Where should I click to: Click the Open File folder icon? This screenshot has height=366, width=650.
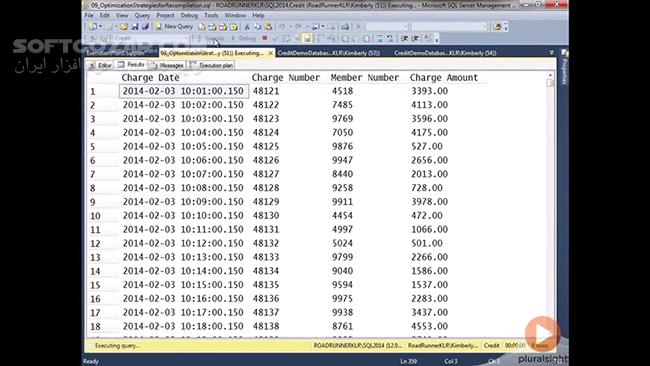(x=124, y=27)
